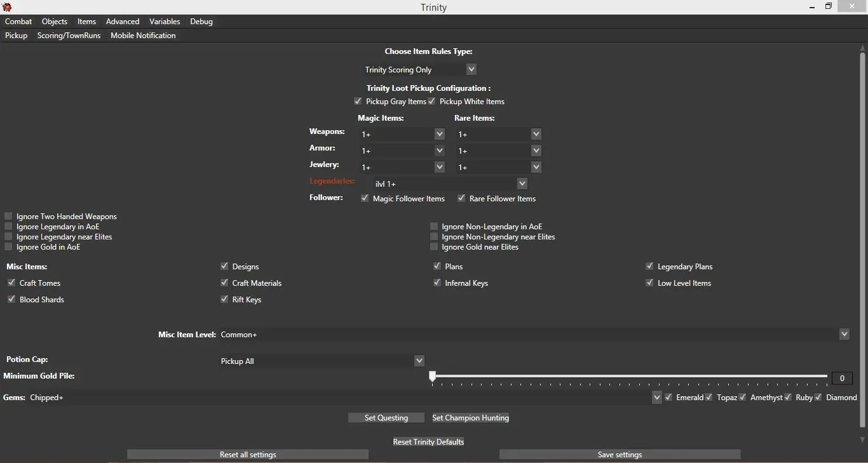Switch to the Mobile Notification tab
Image resolution: width=868 pixels, height=463 pixels.
(143, 36)
